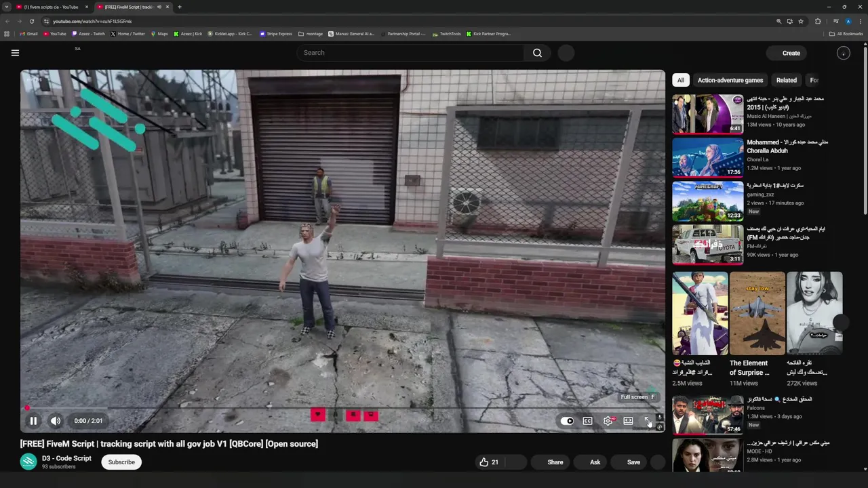Screen dimensions: 868x488
Task: Switch to the 'fivem scripts cia - YouTube' tab
Action: click(51, 7)
